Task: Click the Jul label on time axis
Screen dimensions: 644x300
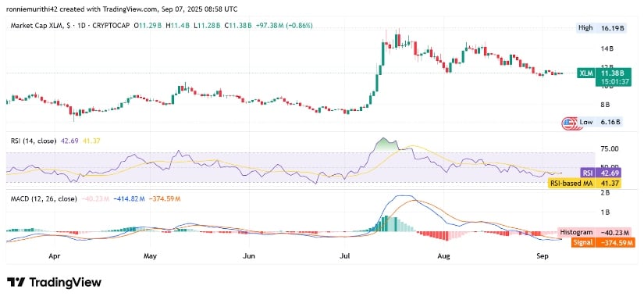Action: click(345, 256)
